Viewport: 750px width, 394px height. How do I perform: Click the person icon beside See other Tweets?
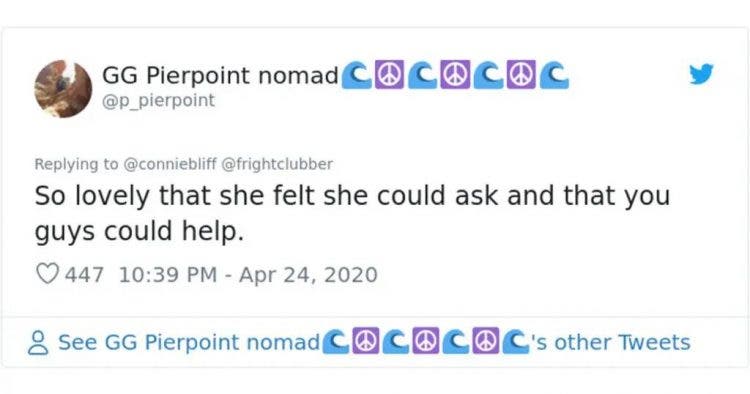tap(38, 342)
